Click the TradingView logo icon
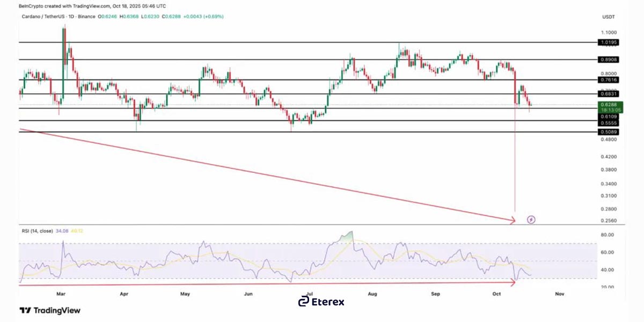The width and height of the screenshot is (644, 322). (x=25, y=310)
